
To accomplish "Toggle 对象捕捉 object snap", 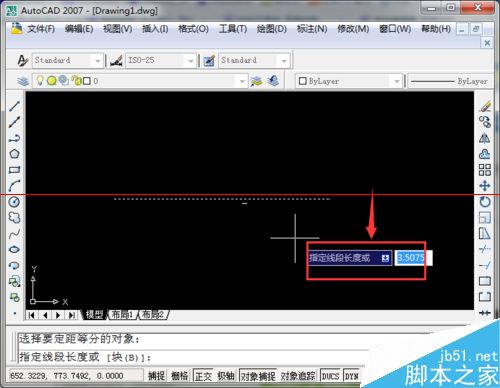I will pos(258,376).
